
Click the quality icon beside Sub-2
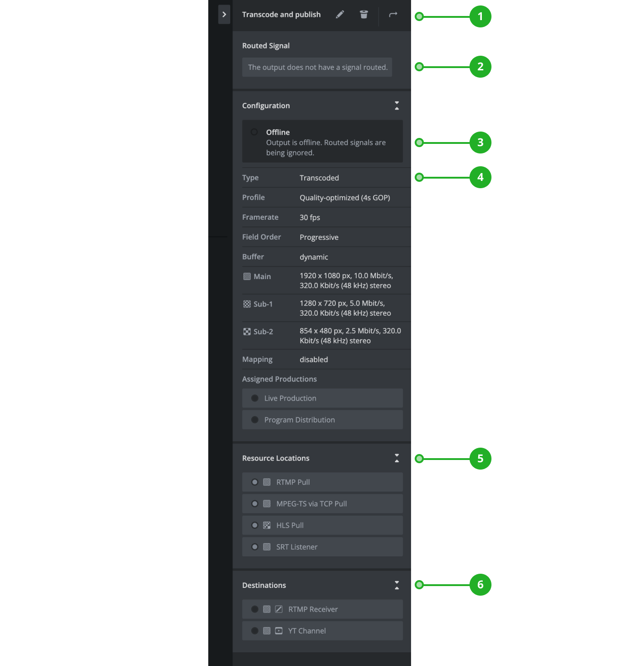(246, 331)
